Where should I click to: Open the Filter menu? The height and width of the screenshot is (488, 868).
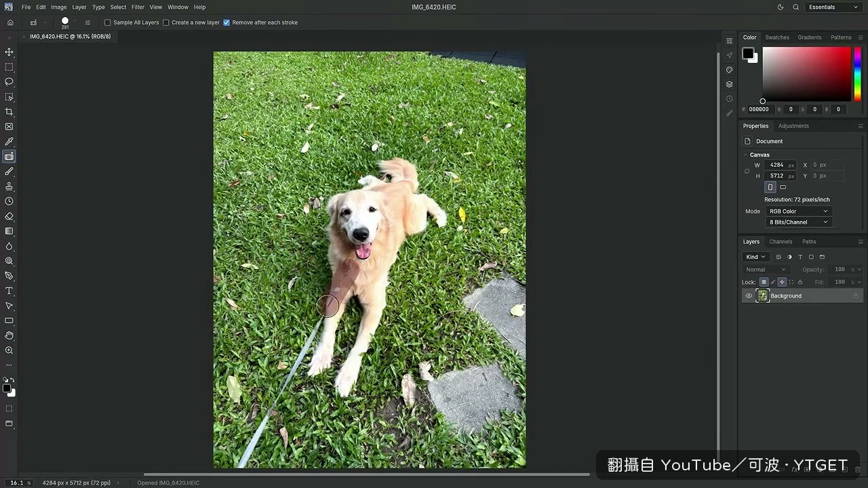pos(138,7)
